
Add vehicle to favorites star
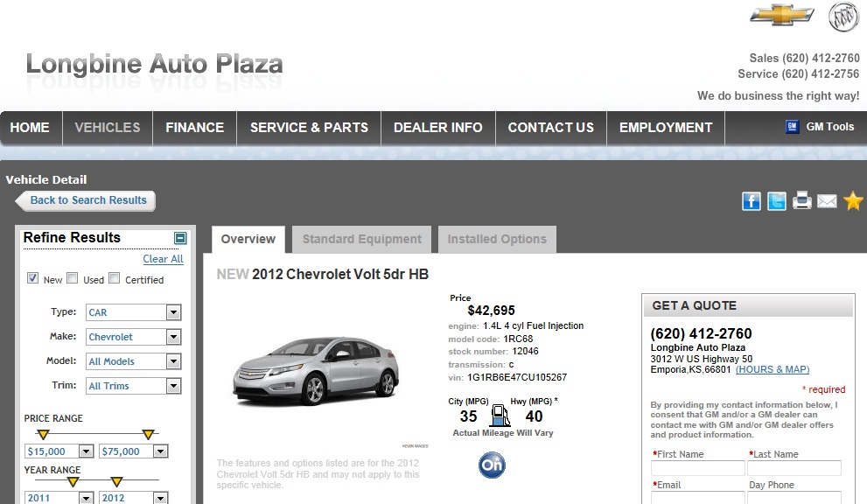point(853,201)
